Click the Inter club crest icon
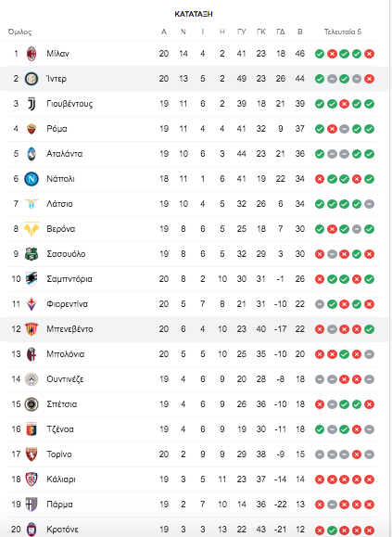 point(32,79)
